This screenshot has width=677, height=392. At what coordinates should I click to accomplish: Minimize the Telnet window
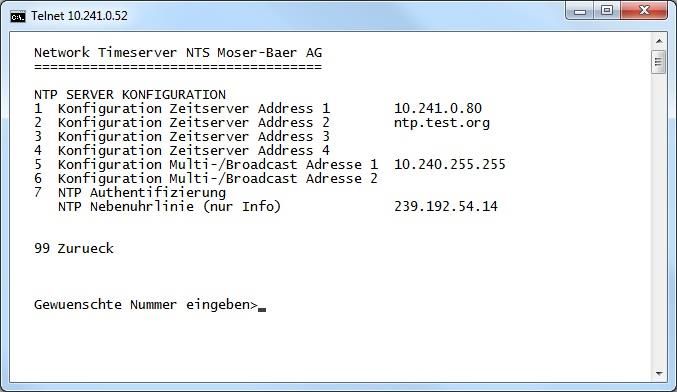(580, 10)
